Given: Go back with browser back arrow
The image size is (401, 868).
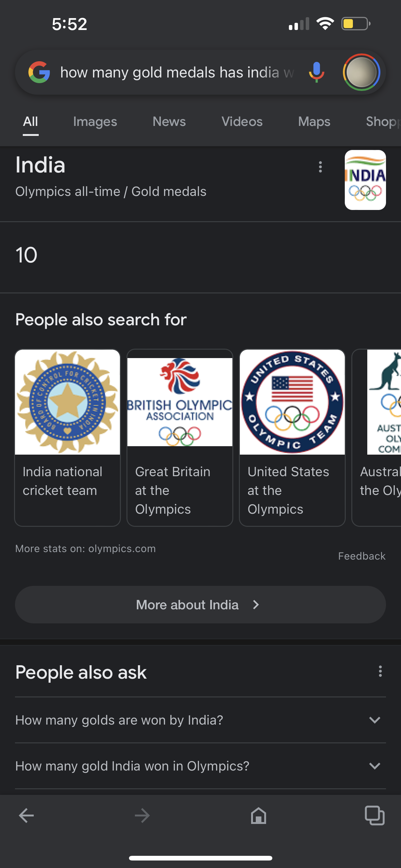Looking at the screenshot, I should click(x=26, y=816).
